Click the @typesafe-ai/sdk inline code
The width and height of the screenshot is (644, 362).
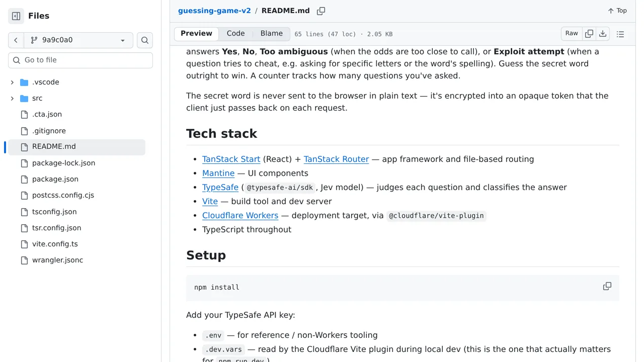279,188
